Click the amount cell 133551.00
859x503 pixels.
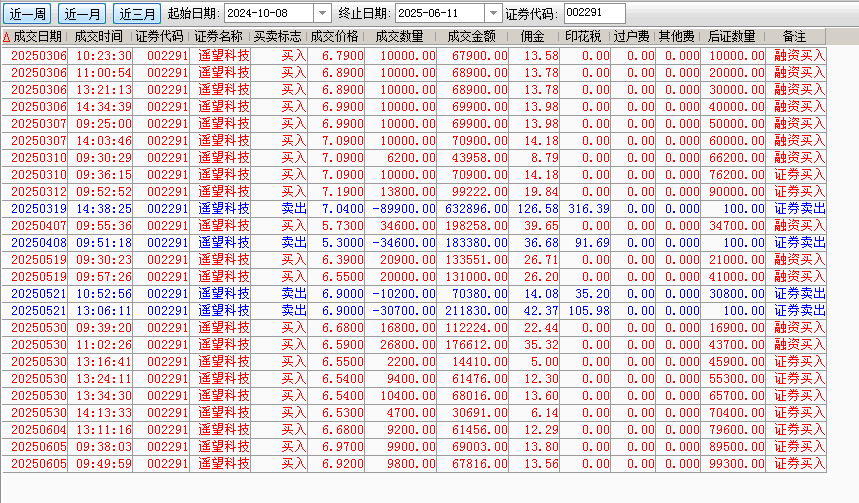coord(477,260)
